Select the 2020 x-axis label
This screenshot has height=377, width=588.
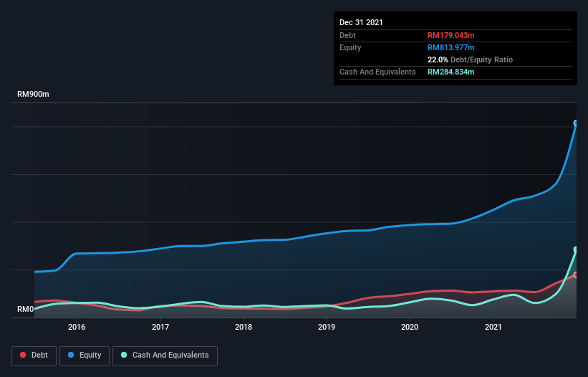click(410, 327)
